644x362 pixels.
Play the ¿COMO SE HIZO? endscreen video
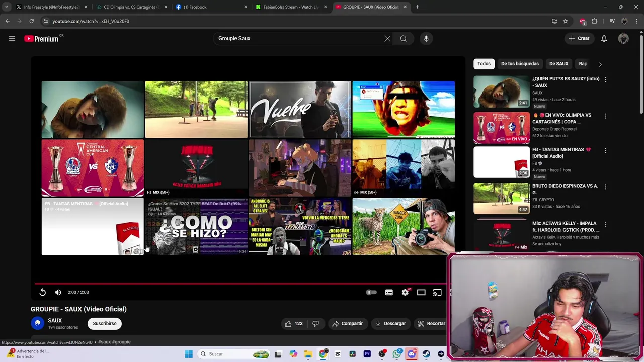pyautogui.click(x=196, y=226)
